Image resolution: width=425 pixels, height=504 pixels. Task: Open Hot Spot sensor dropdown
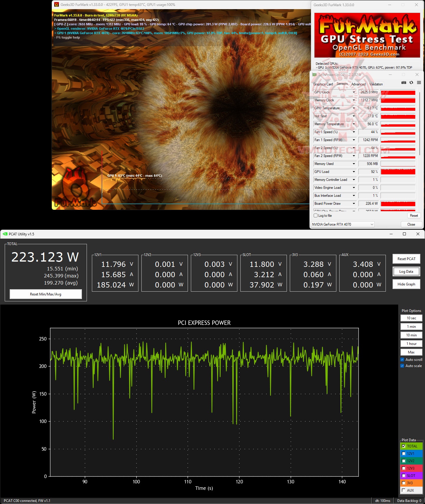tap(354, 116)
